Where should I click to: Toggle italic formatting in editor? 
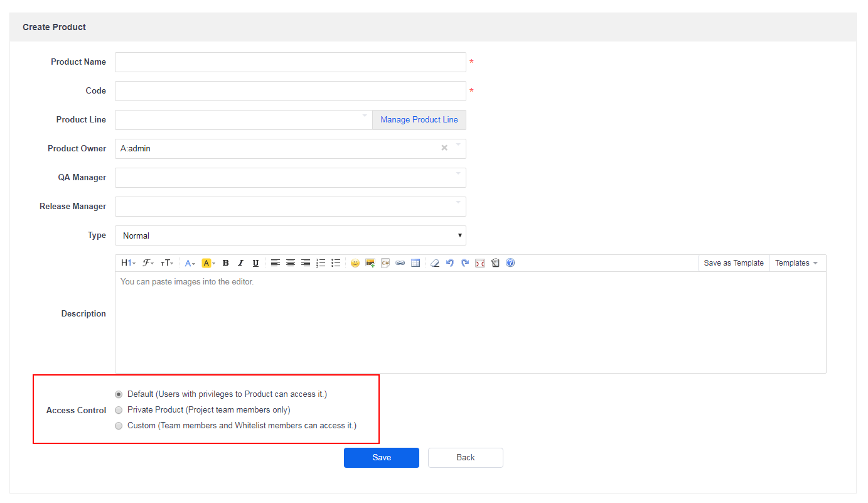pyautogui.click(x=240, y=263)
